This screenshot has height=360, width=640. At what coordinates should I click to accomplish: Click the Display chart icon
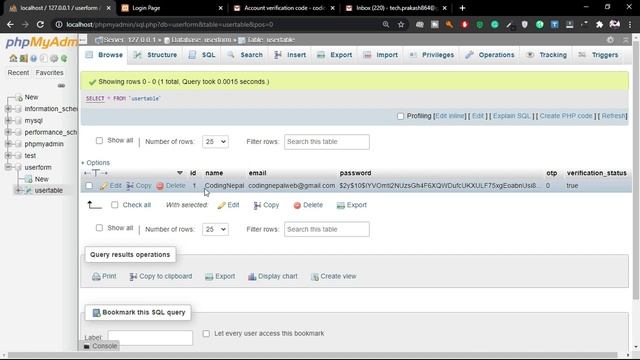click(x=252, y=277)
